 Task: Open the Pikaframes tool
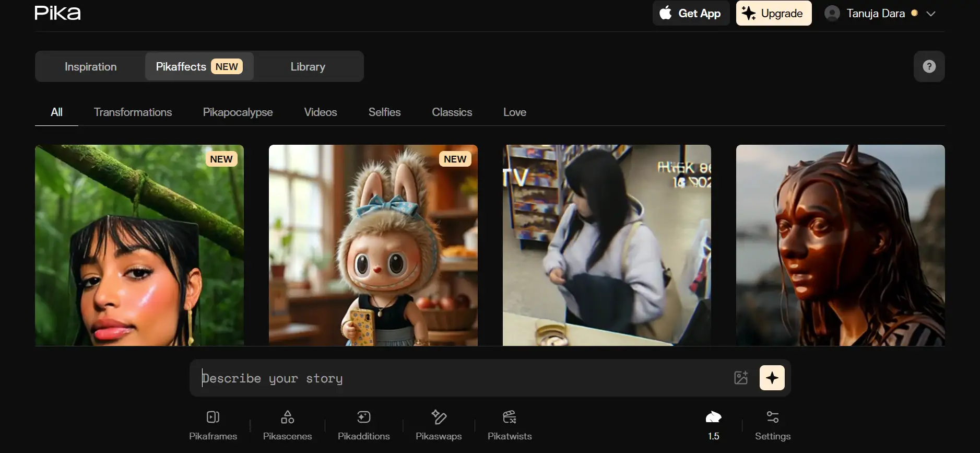(213, 425)
